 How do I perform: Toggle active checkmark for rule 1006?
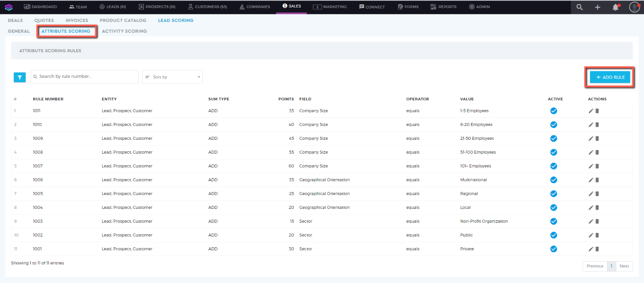coord(554,180)
